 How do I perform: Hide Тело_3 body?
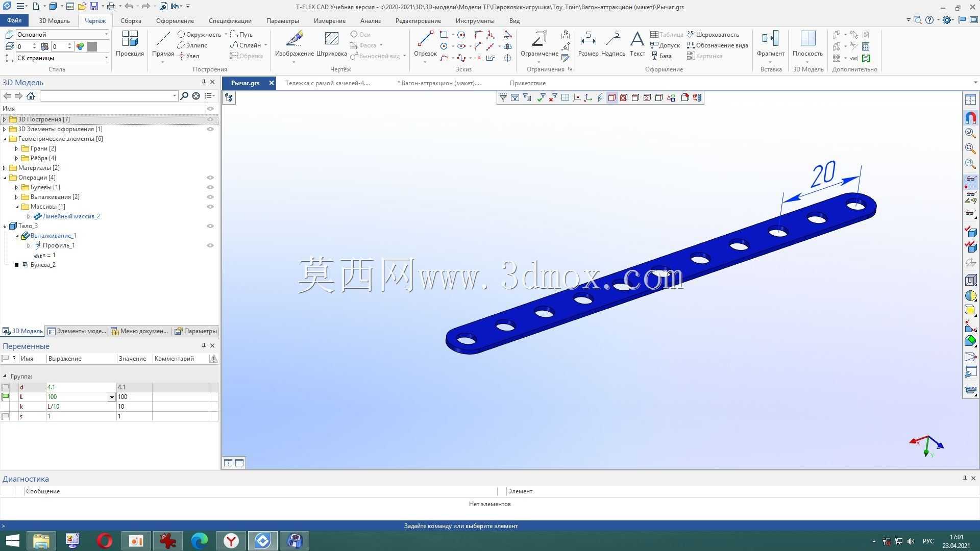[x=210, y=226]
